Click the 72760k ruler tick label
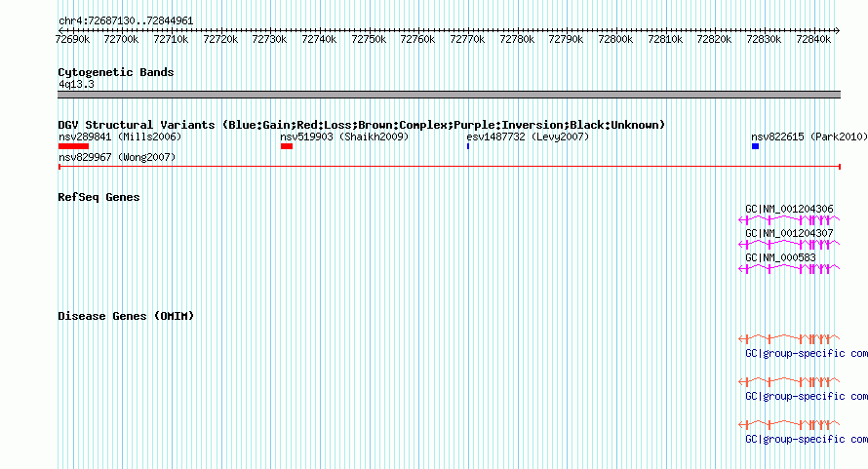 pyautogui.click(x=417, y=39)
